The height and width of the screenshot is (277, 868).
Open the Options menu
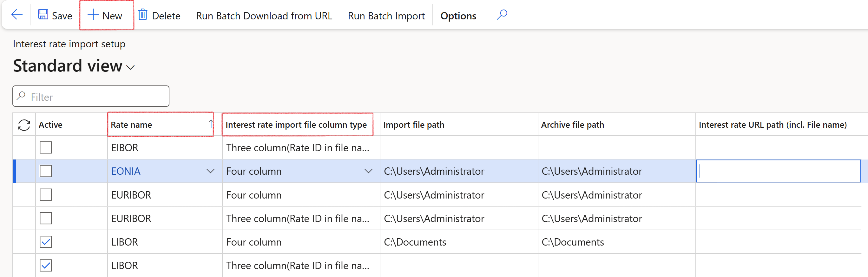[458, 16]
